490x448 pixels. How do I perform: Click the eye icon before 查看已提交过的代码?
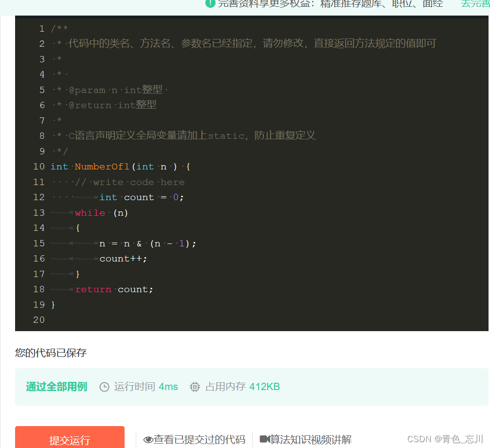coord(148,440)
